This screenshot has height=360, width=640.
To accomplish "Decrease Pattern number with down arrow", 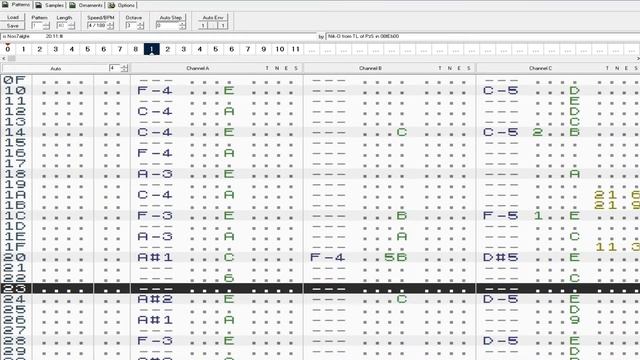I will (x=46, y=28).
